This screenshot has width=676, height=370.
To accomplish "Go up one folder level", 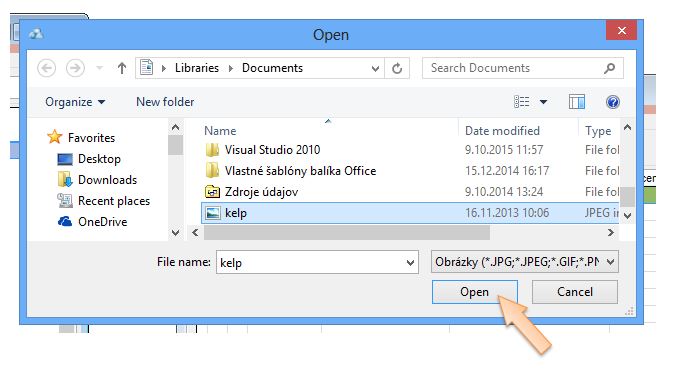I will pos(122,68).
